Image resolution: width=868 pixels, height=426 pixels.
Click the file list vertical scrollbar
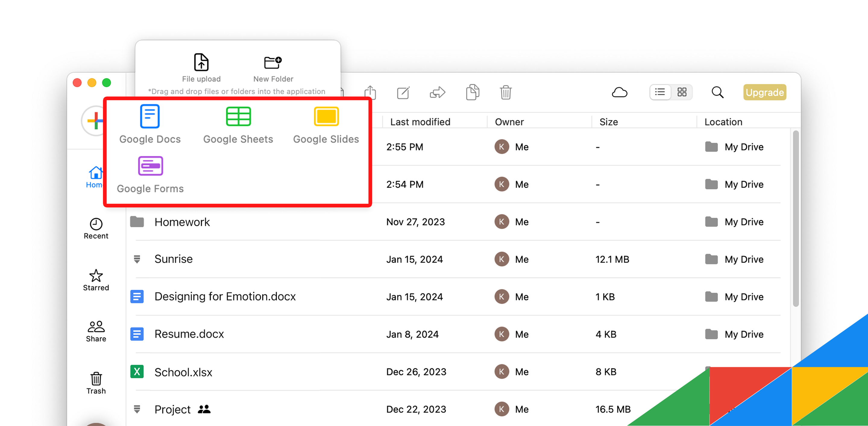coord(796,218)
